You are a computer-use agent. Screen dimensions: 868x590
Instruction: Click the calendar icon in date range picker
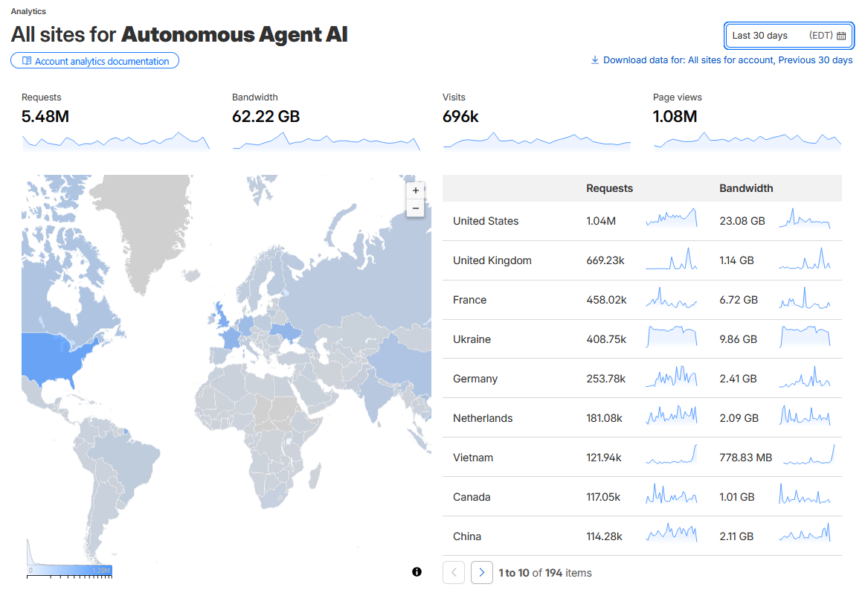click(x=841, y=36)
